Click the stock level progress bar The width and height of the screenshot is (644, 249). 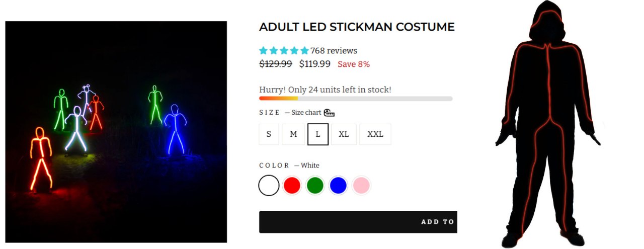[x=356, y=99]
